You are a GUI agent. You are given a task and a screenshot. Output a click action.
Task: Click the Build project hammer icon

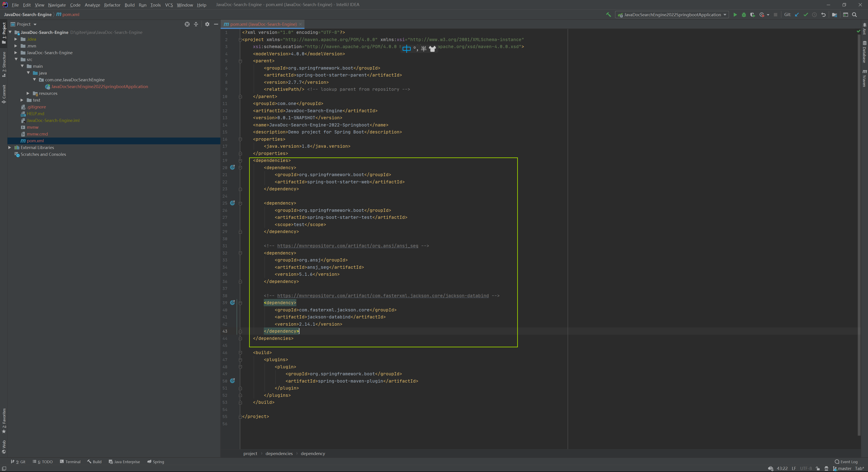[609, 14]
